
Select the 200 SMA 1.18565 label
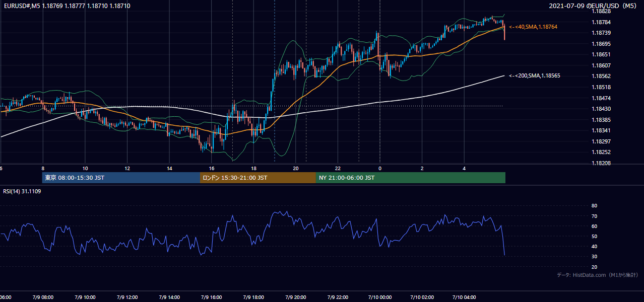point(535,75)
